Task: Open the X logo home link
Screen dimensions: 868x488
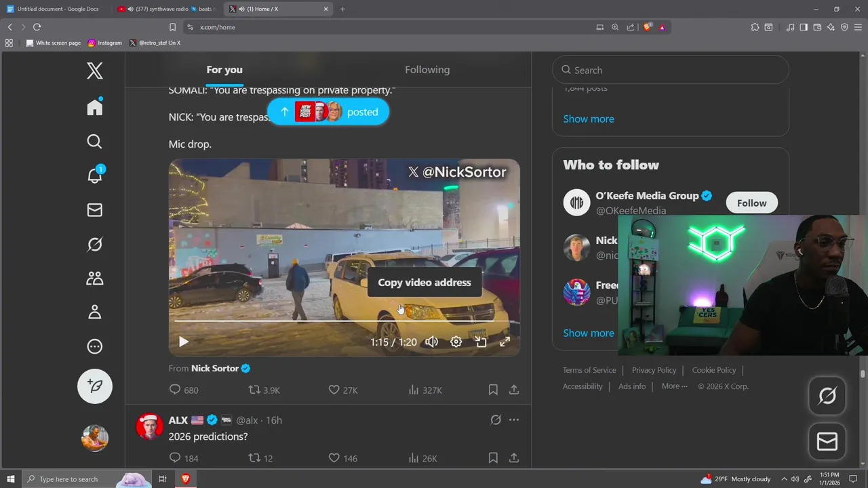Action: (95, 70)
